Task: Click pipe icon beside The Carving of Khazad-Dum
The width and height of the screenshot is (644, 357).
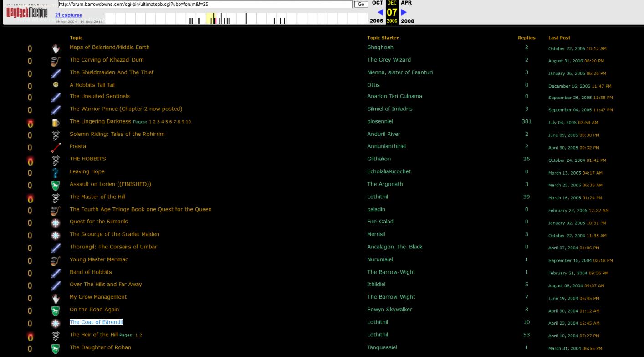Action: 56,61
